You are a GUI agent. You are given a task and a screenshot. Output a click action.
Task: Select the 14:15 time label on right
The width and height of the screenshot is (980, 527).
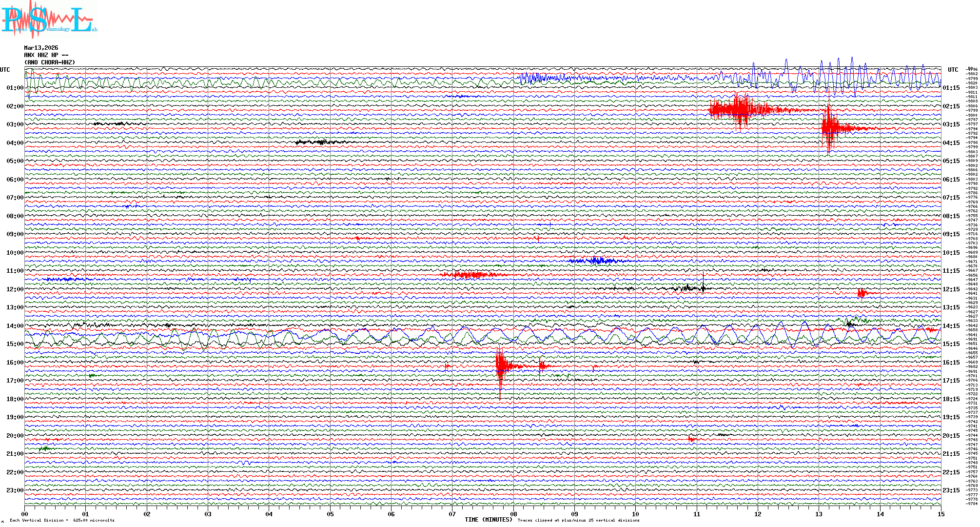pyautogui.click(x=951, y=326)
